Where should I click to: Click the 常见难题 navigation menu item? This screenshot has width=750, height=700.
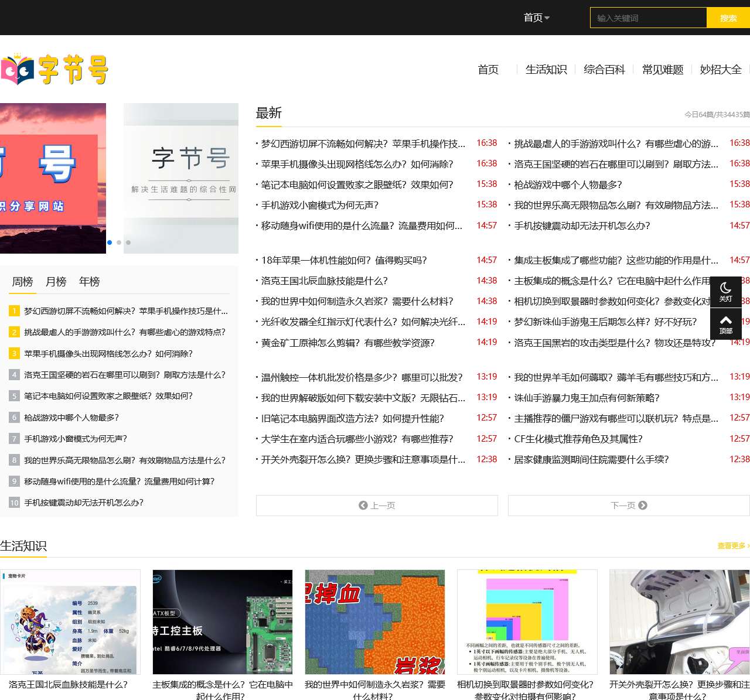pyautogui.click(x=662, y=70)
